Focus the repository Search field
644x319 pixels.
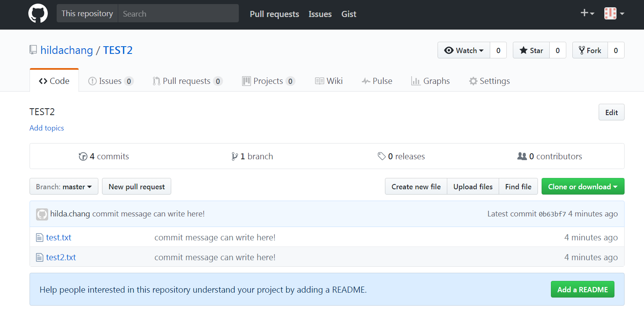coord(179,13)
